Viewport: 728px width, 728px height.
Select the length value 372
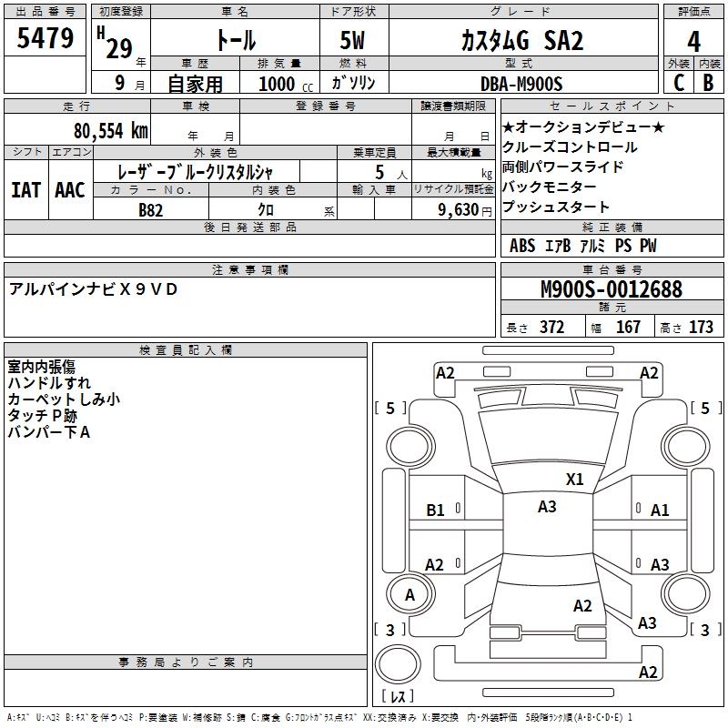click(552, 327)
